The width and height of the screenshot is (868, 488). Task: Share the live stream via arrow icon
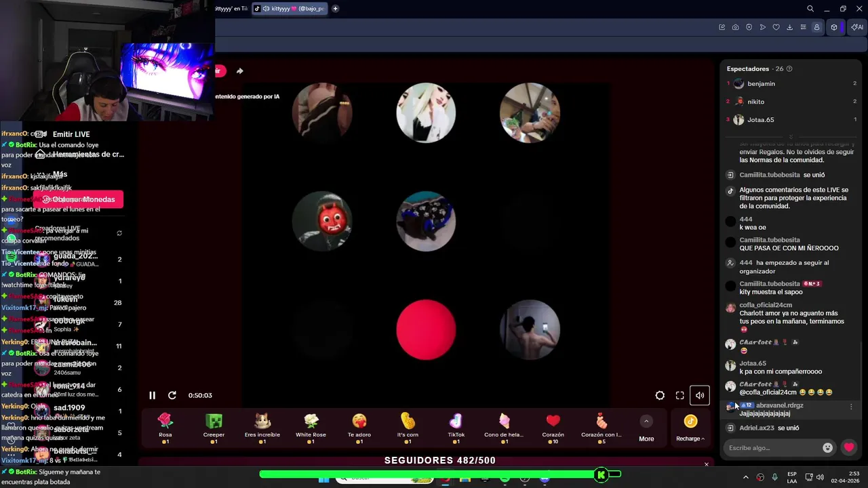tap(239, 70)
